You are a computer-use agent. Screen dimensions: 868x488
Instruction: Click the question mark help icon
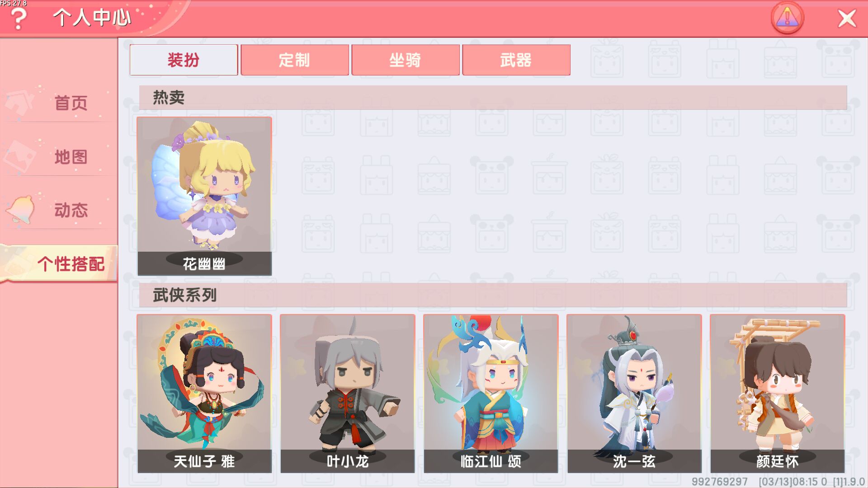18,19
